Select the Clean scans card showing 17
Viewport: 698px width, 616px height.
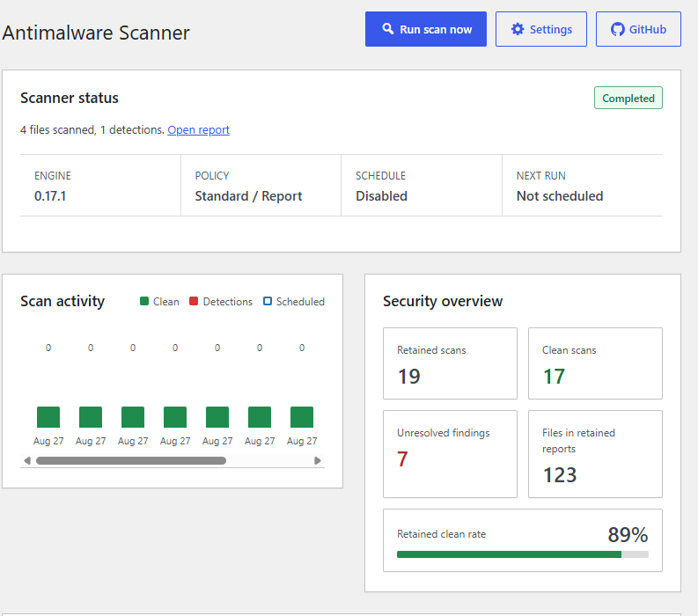click(x=595, y=363)
